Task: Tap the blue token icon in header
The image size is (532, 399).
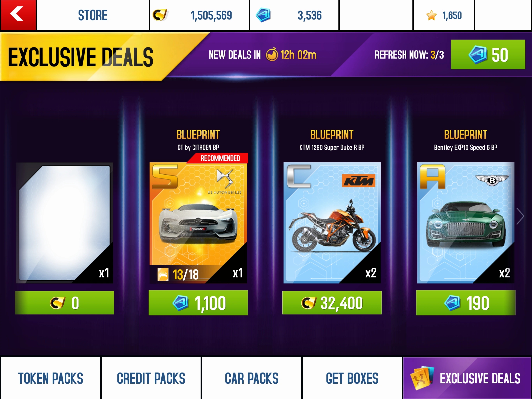Action: (x=263, y=15)
